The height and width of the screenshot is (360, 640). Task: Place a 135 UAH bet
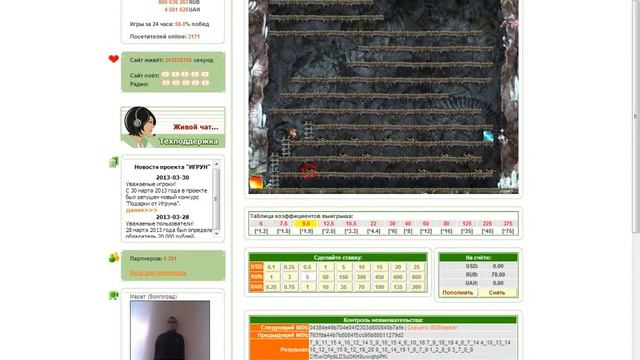pos(398,287)
